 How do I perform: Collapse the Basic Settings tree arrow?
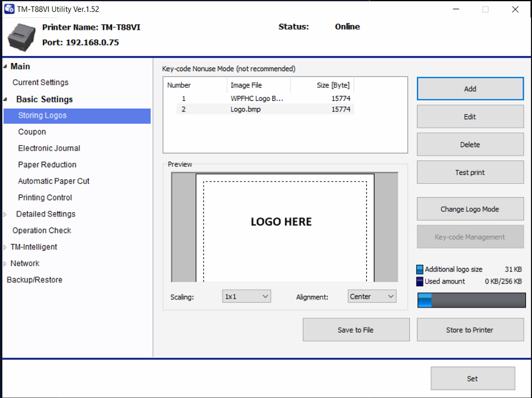[5, 99]
